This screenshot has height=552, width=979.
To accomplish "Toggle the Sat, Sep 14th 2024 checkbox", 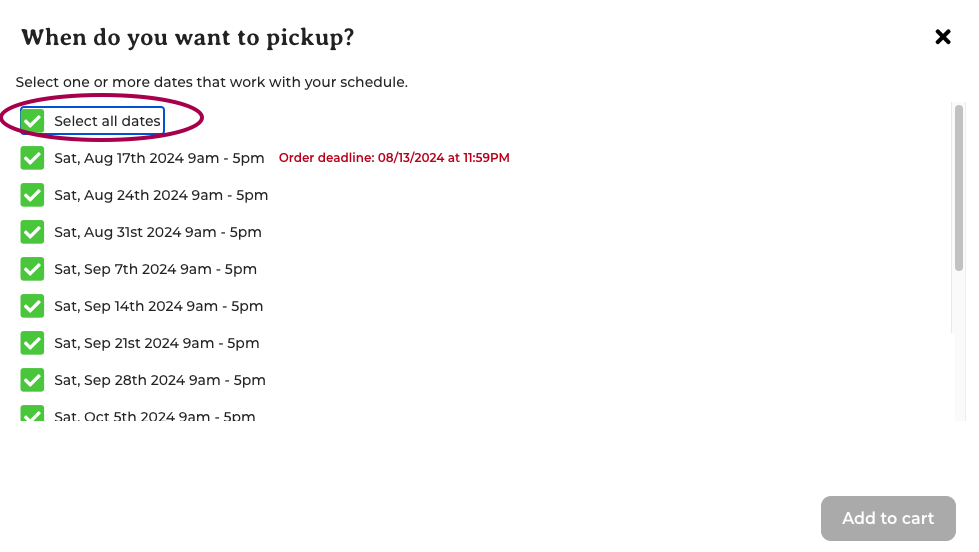I will point(32,306).
